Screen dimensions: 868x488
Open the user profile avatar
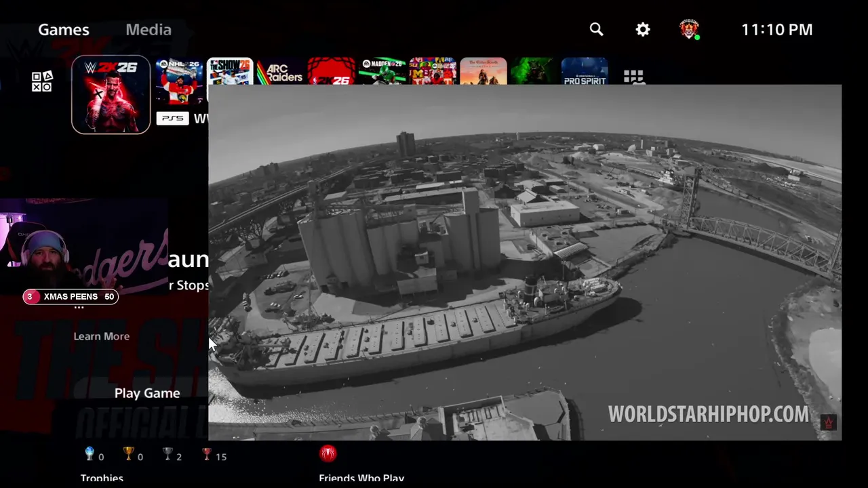689,29
